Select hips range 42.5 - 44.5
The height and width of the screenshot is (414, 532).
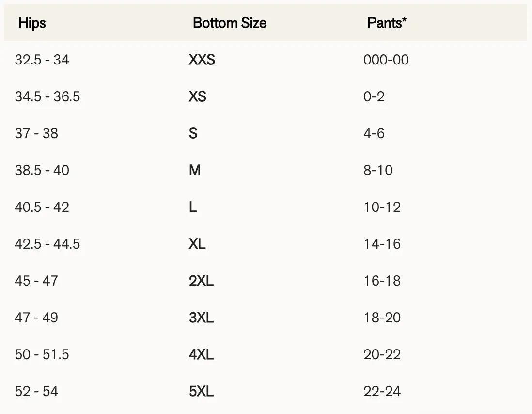click(x=47, y=244)
